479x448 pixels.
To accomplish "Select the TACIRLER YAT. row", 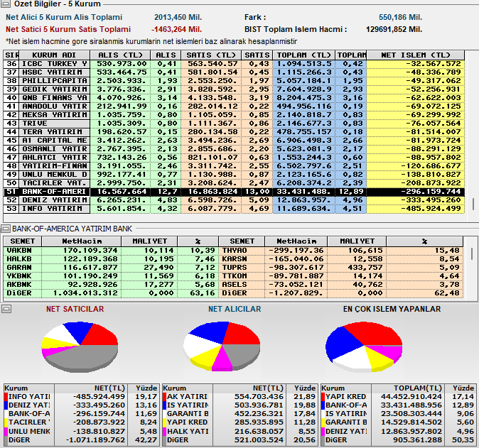I will 234,183.
